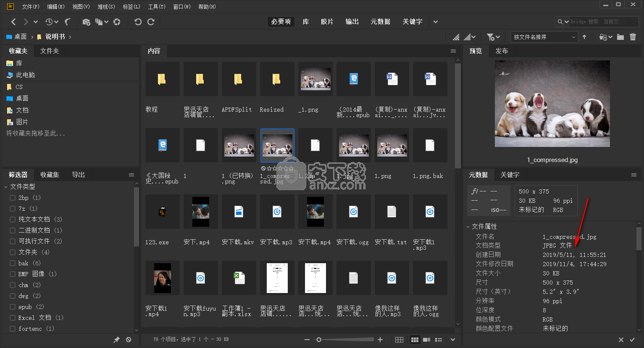Switch to thumbnails view

tap(415, 340)
